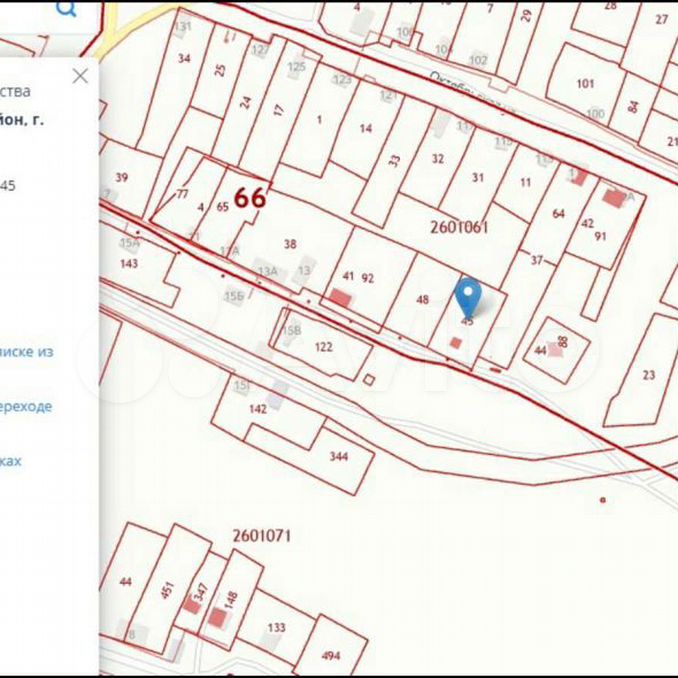Open the link ending in 'ках'
678x678 pixels.
tap(11, 461)
